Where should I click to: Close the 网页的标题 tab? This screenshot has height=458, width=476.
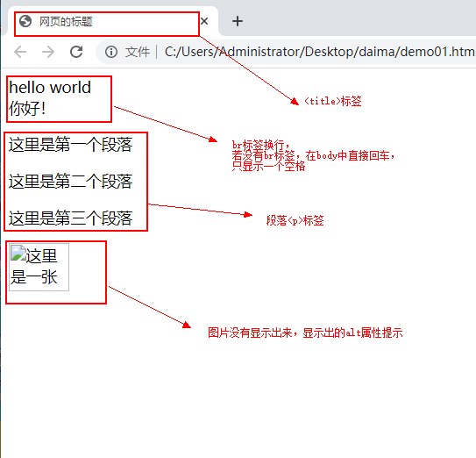204,21
